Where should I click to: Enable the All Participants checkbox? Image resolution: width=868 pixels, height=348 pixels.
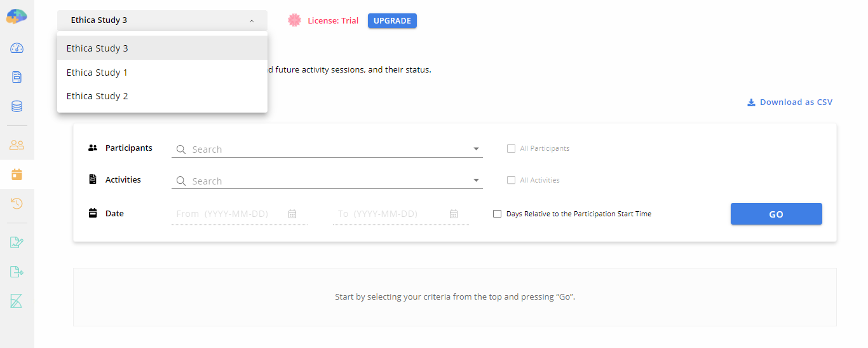click(511, 148)
